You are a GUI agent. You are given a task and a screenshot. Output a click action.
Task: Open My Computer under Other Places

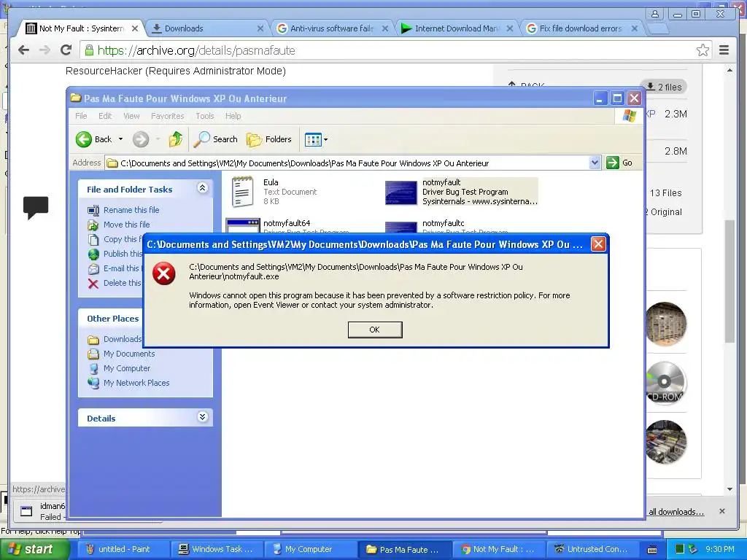pos(127,368)
